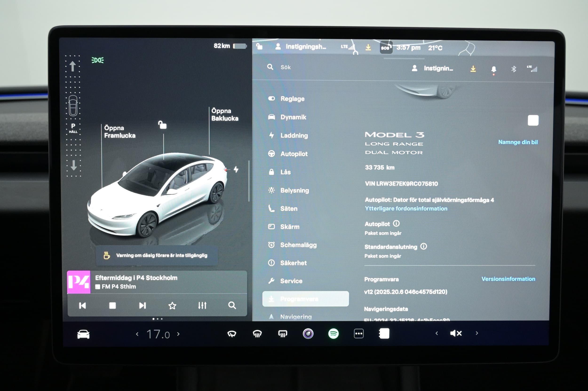
Task: Increase cabin temperature with right chevron
Action: point(178,334)
